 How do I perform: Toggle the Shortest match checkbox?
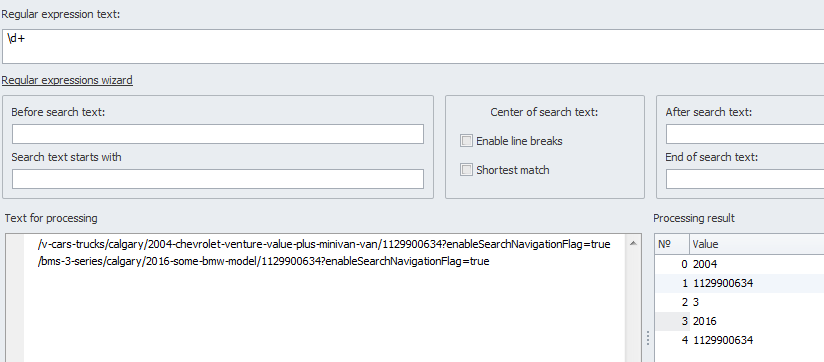point(466,170)
